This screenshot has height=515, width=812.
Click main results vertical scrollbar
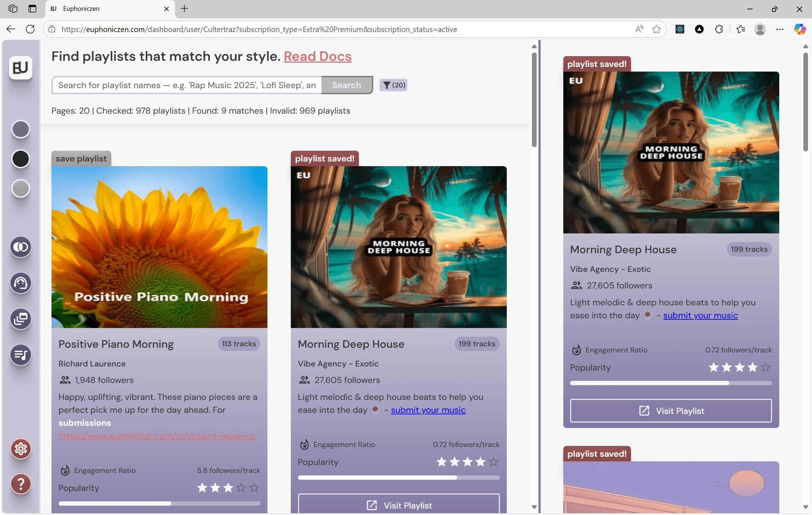(x=534, y=99)
